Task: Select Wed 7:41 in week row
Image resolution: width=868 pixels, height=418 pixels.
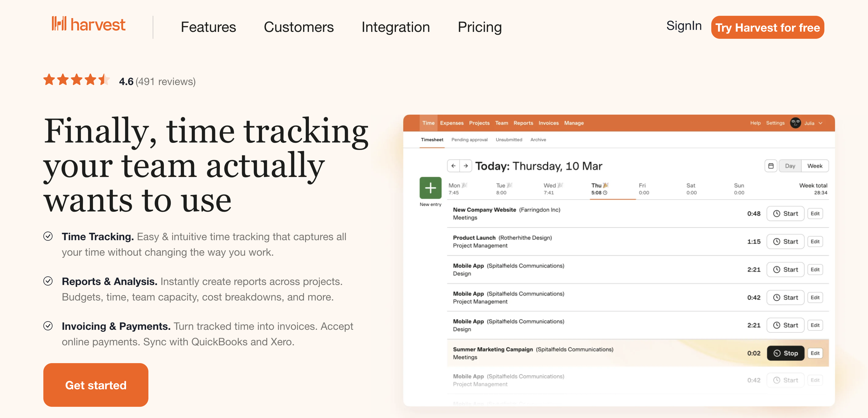Action: [x=553, y=189]
